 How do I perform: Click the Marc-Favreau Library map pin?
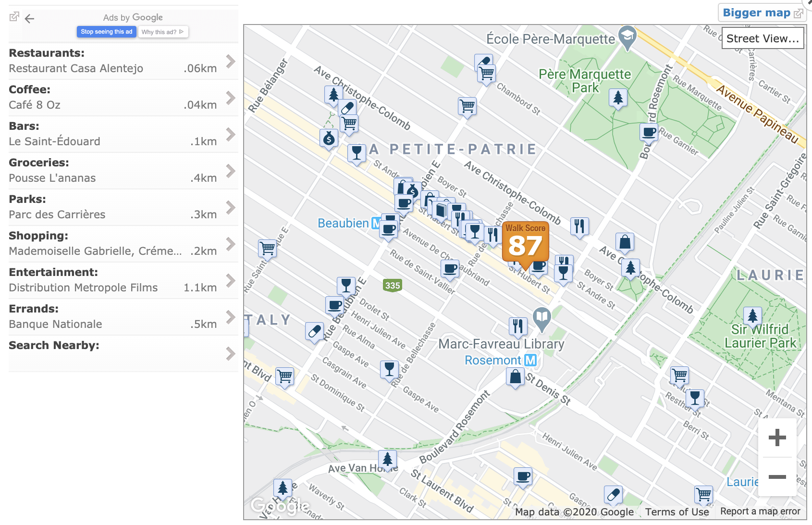(542, 317)
